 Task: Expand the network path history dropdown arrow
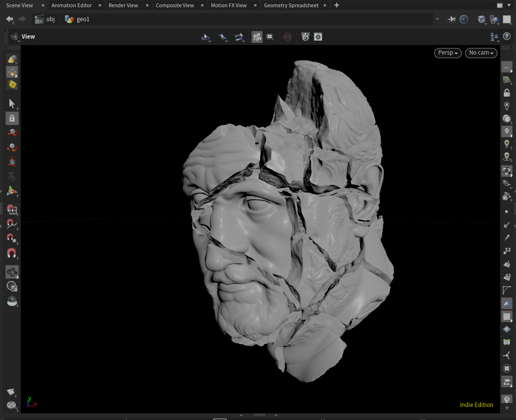pos(437,19)
